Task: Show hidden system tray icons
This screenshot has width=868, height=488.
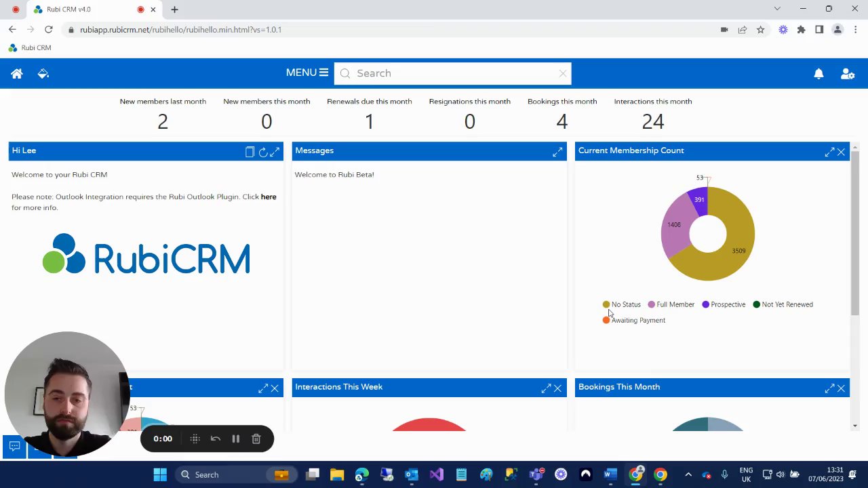Action: (688, 474)
